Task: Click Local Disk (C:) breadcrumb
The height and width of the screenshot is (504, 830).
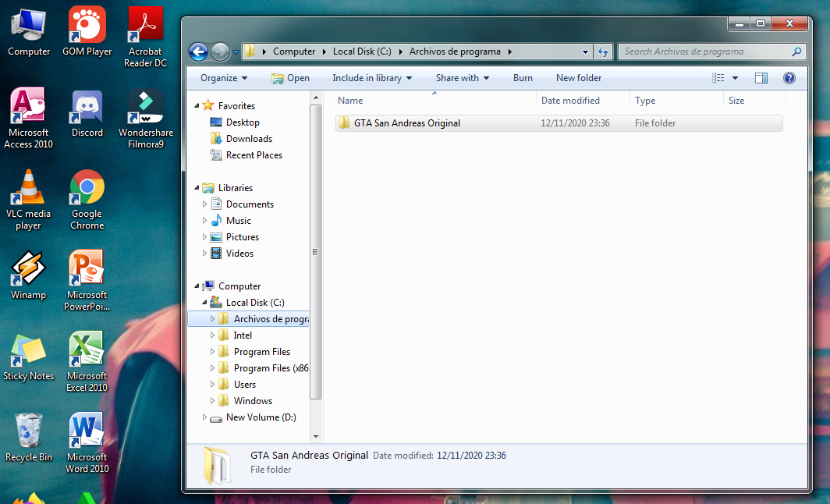Action: 362,51
